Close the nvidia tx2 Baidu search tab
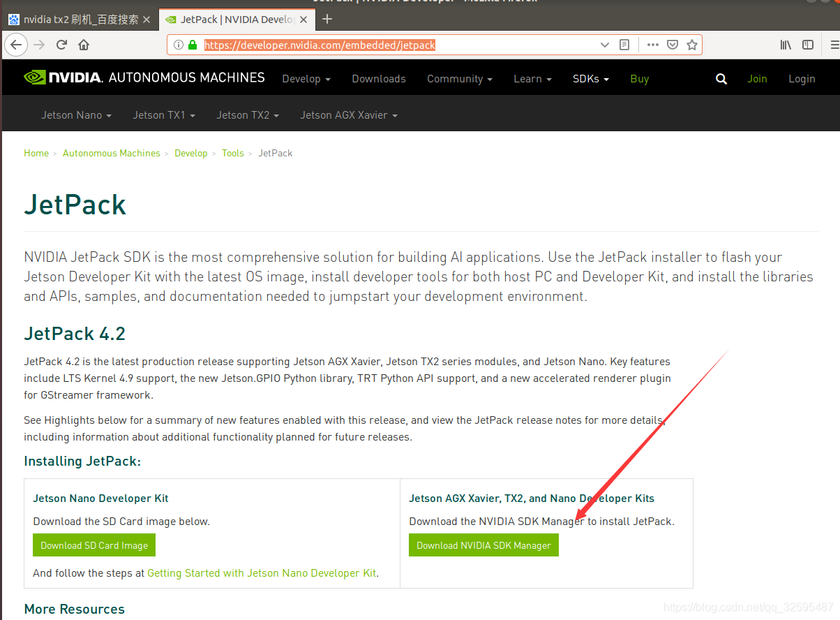The image size is (840, 620). [x=147, y=20]
